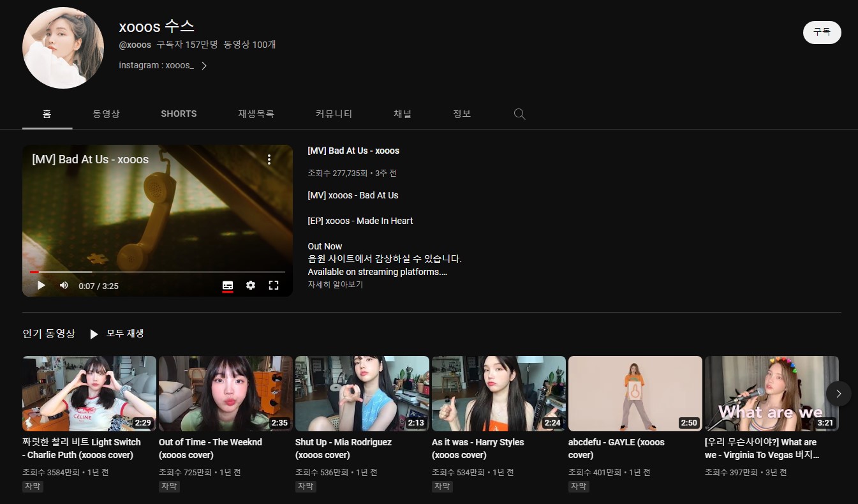The width and height of the screenshot is (858, 504).
Task: Open the 커뮤니티 tab
Action: click(334, 114)
